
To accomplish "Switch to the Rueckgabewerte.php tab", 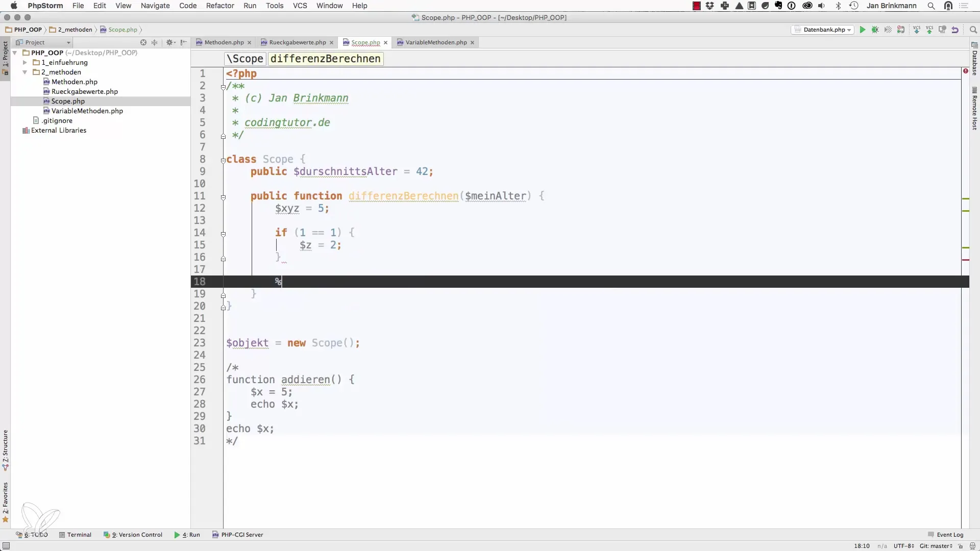I will coord(297,42).
